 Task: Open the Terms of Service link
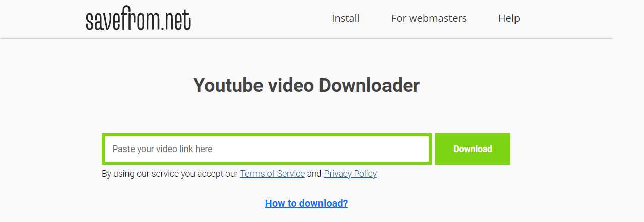[x=273, y=174]
